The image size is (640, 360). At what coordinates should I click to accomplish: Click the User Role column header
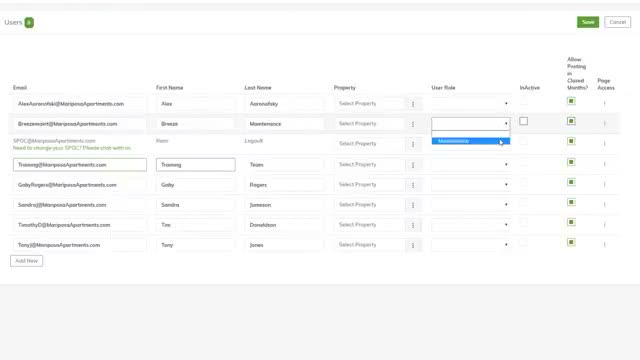tap(443, 88)
